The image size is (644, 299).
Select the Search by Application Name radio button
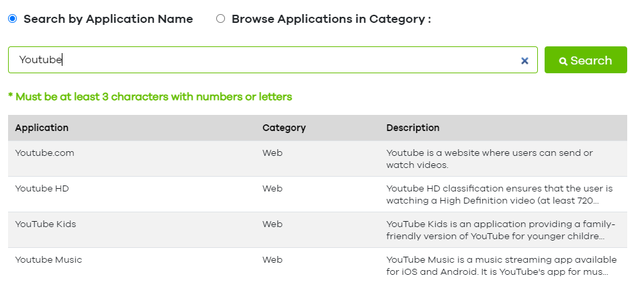coord(12,19)
